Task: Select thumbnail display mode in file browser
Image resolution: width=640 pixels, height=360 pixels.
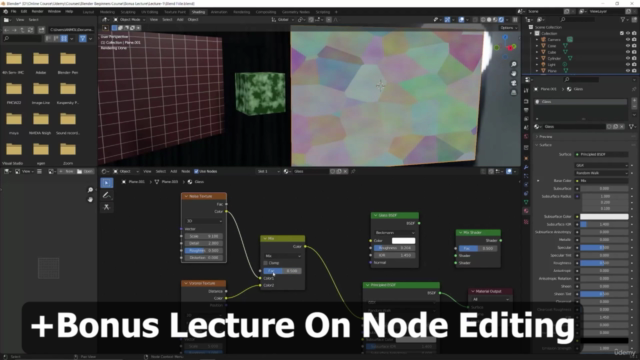Action: pyautogui.click(x=64, y=38)
